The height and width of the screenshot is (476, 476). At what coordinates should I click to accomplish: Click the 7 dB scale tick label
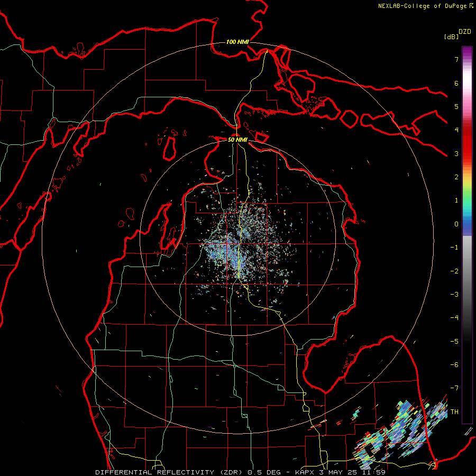pos(456,59)
